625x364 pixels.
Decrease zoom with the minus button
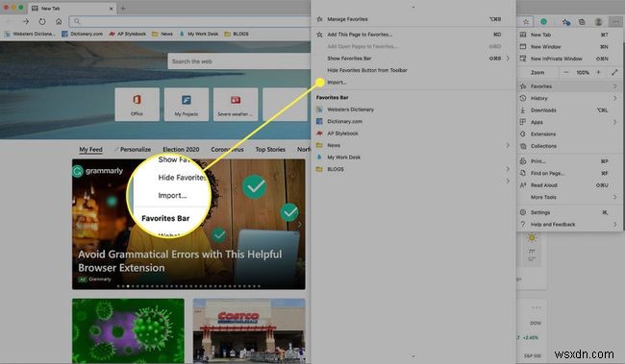click(566, 72)
